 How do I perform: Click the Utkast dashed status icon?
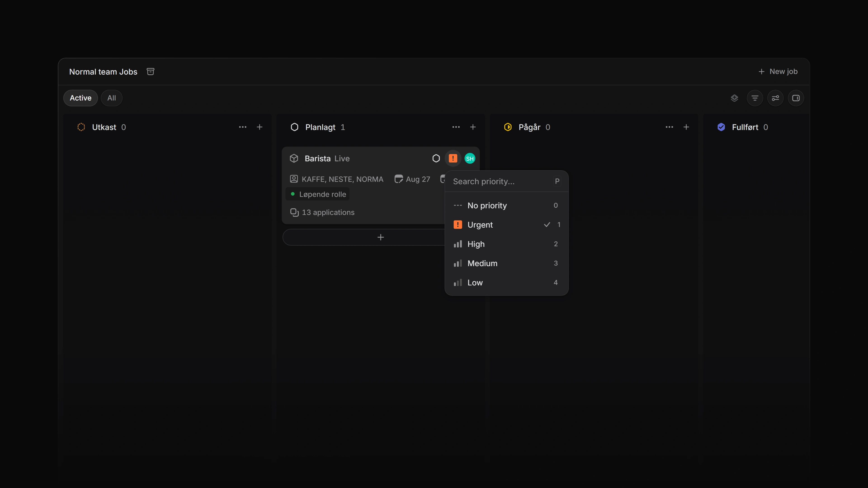pos(81,127)
